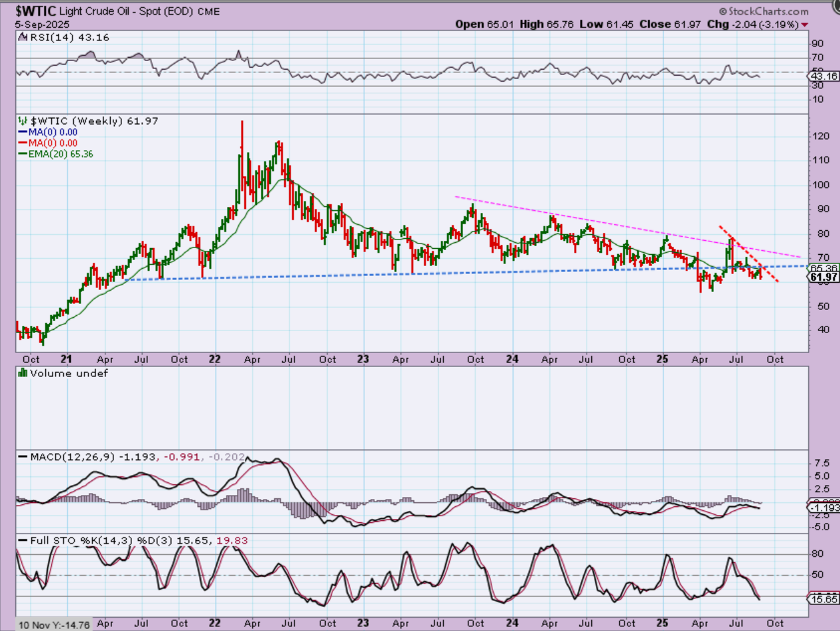Click the 43.16 RSI value tag

point(823,76)
